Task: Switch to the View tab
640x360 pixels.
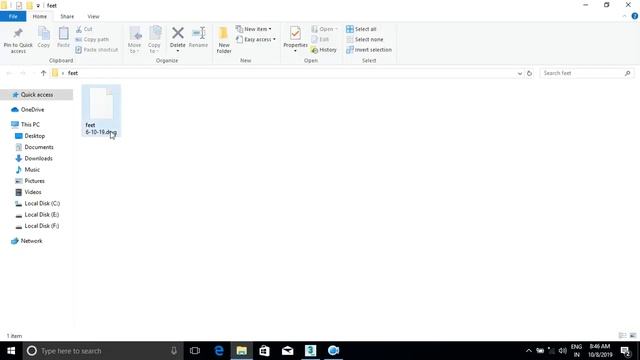Action: point(93,16)
